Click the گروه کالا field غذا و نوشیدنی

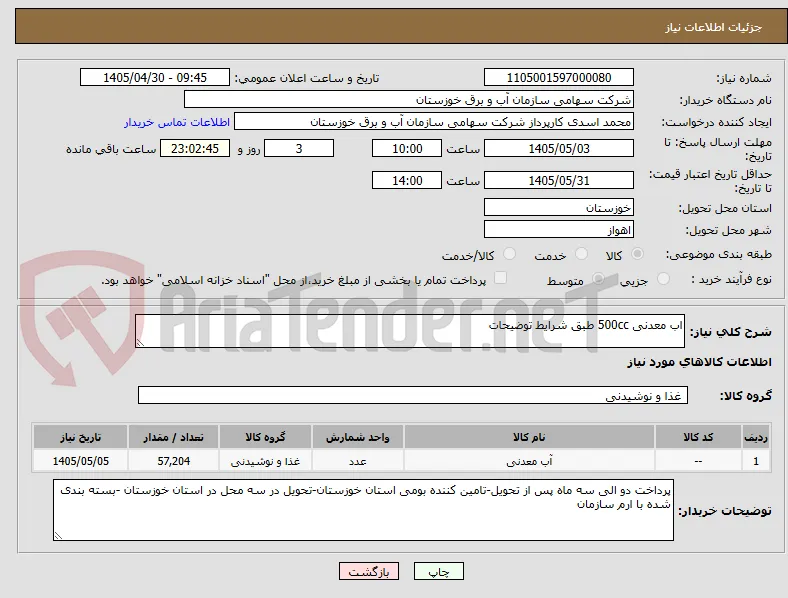pos(413,395)
